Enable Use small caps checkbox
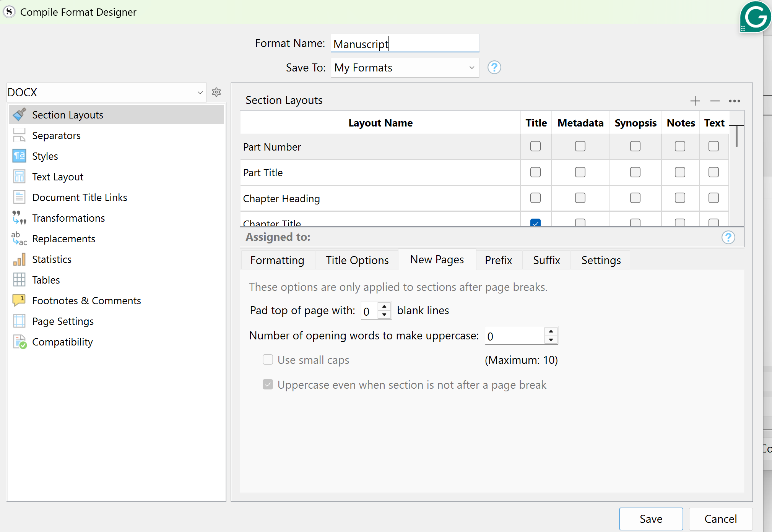The width and height of the screenshot is (772, 532). pyautogui.click(x=268, y=360)
